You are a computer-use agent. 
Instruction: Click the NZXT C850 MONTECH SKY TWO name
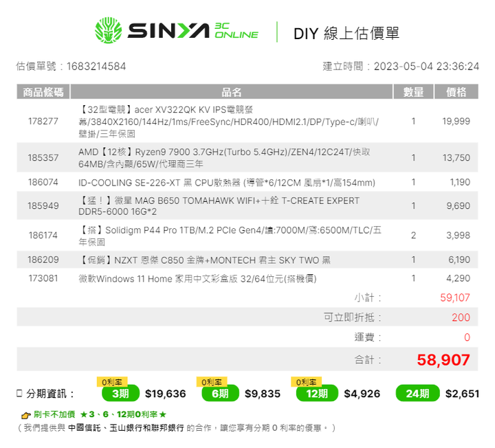(205, 260)
